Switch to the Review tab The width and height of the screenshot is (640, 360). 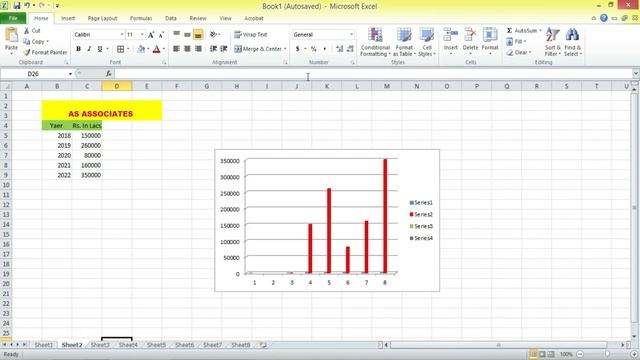point(198,18)
